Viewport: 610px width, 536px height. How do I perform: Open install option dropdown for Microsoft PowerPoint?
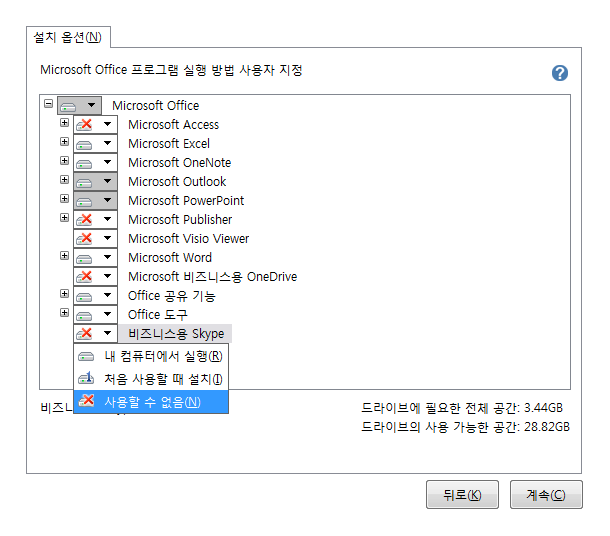95,200
